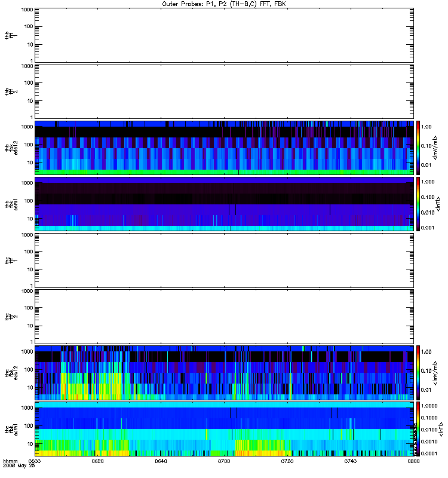Click inside the empty thb fff 2 panel
This screenshot has height=478, width=448.
[x=224, y=91]
